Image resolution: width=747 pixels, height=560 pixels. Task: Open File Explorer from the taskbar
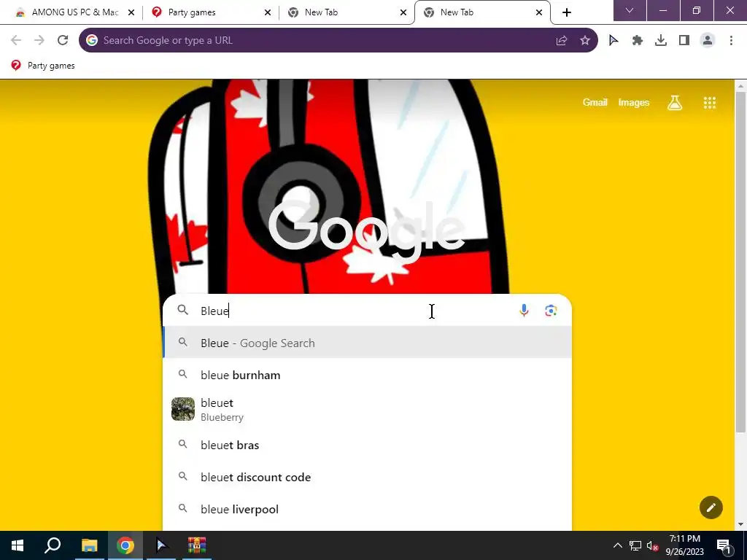coord(89,545)
